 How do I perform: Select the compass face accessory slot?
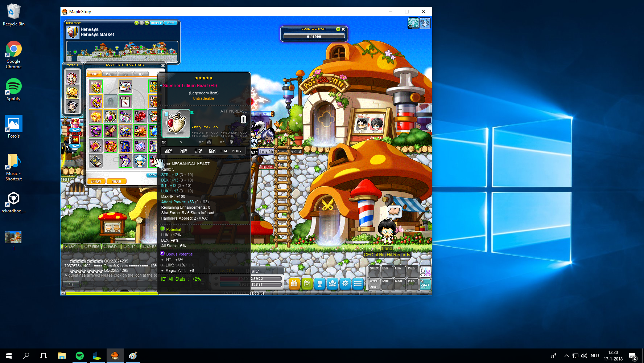[125, 102]
